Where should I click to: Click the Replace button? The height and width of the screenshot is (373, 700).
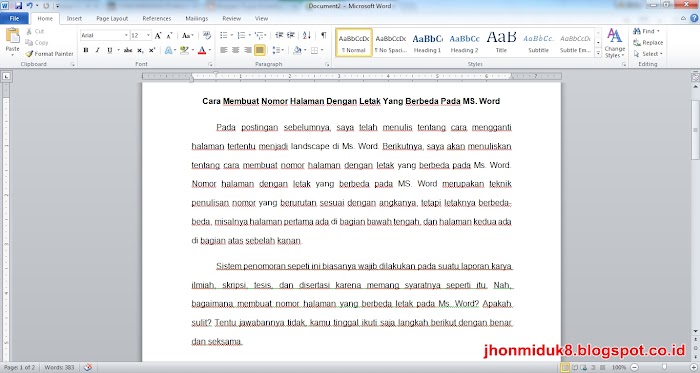click(x=648, y=43)
